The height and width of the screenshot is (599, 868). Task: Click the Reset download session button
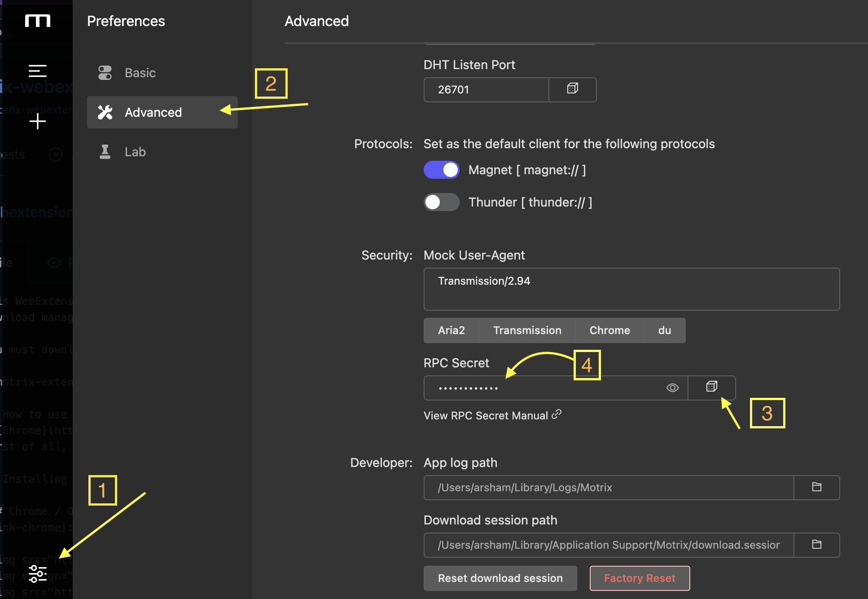(500, 578)
